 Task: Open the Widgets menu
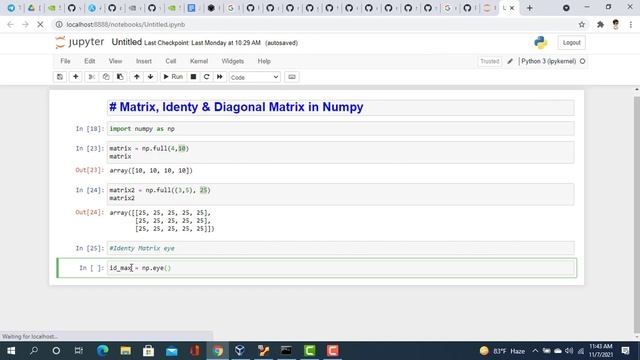233,61
